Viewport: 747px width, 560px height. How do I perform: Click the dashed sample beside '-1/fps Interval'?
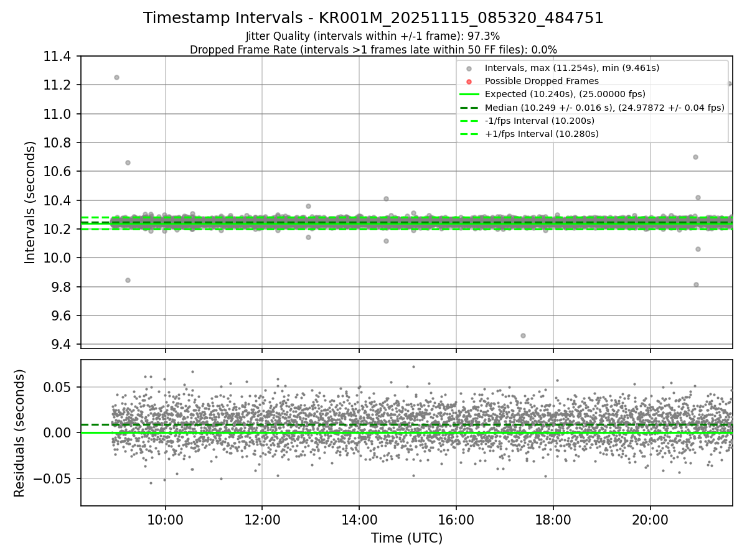pyautogui.click(x=469, y=121)
